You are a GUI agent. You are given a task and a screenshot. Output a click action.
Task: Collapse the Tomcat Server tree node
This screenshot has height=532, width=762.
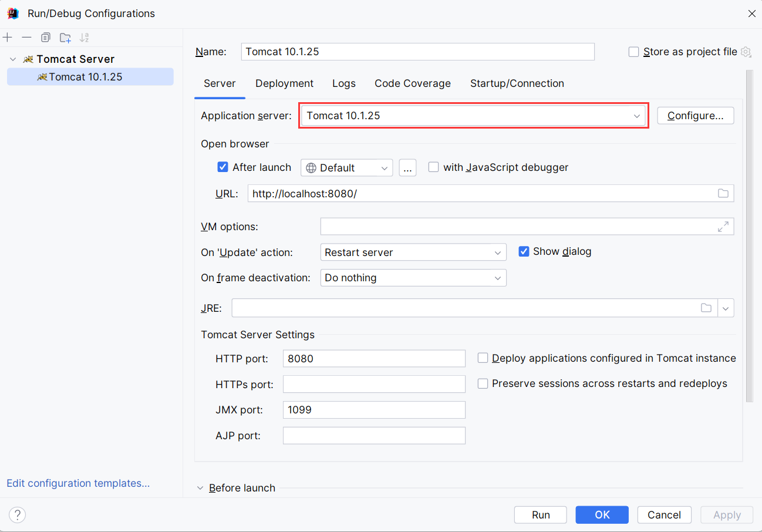[13, 59]
